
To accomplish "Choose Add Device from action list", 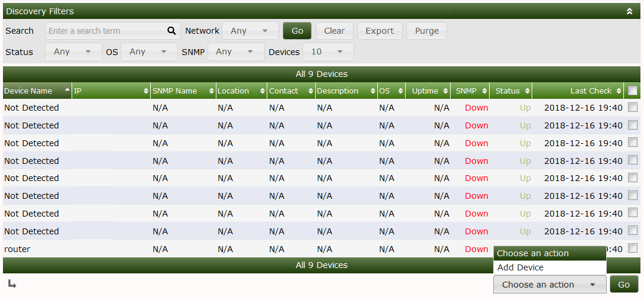I will (520, 267).
